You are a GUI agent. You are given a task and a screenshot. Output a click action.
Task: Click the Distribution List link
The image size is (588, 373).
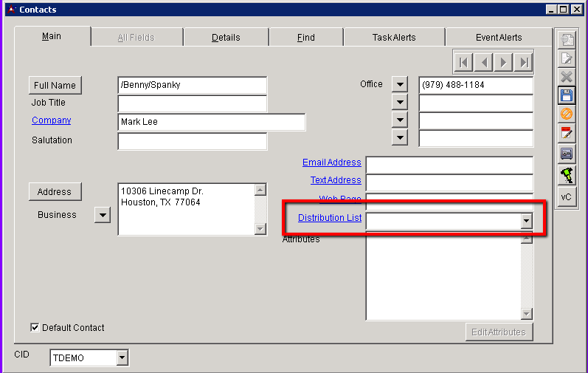330,218
